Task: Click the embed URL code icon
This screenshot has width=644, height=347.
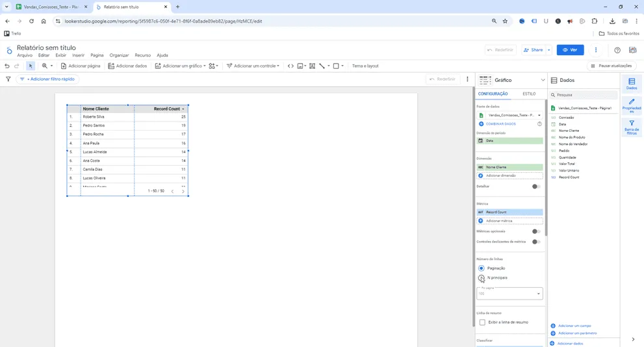Action: (290, 66)
